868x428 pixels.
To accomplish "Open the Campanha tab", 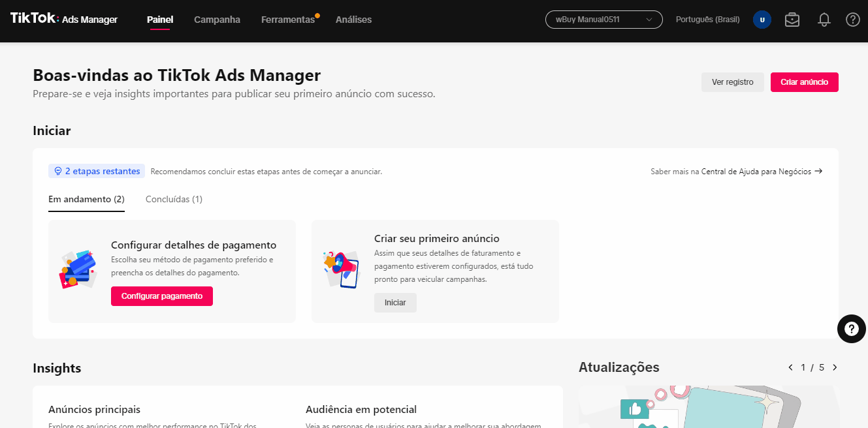I will [x=217, y=20].
